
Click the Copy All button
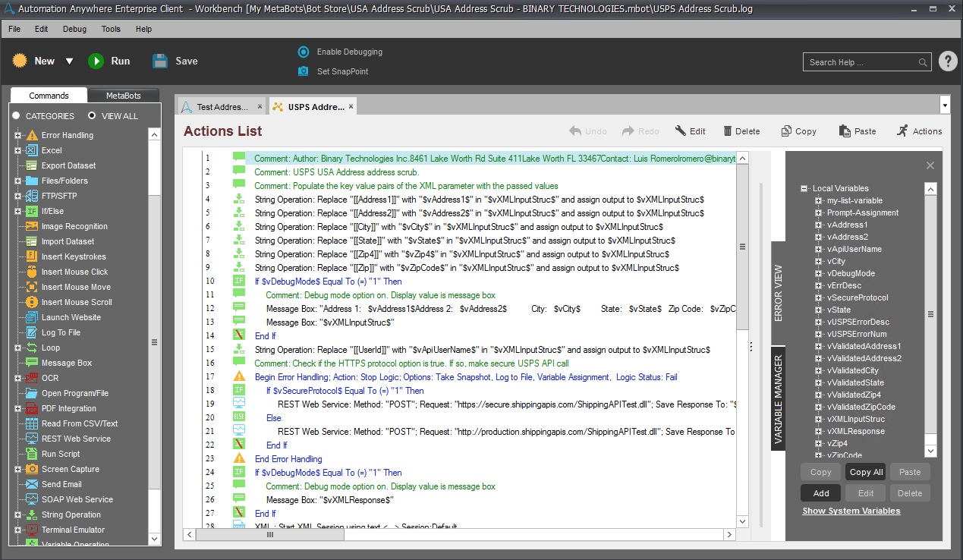pyautogui.click(x=866, y=472)
